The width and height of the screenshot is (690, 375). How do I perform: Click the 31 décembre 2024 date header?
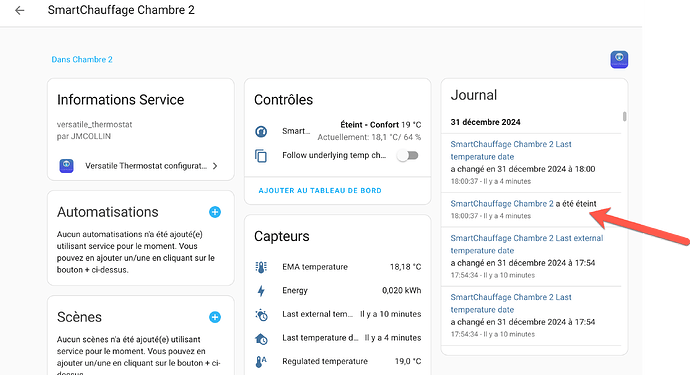click(485, 122)
